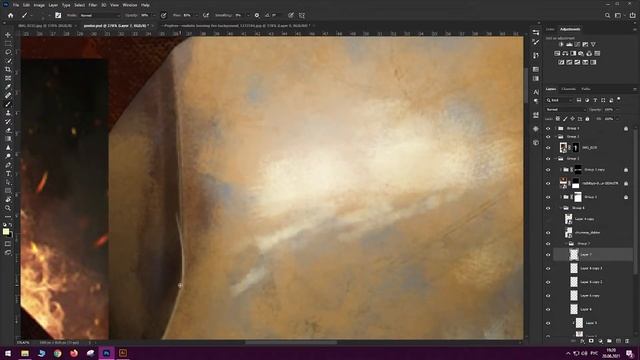The image size is (640, 360).
Task: Open search icon at top right
Action: click(607, 16)
